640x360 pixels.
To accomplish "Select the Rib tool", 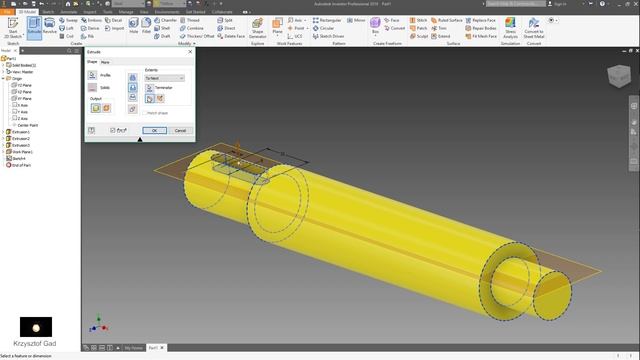I will click(x=87, y=36).
